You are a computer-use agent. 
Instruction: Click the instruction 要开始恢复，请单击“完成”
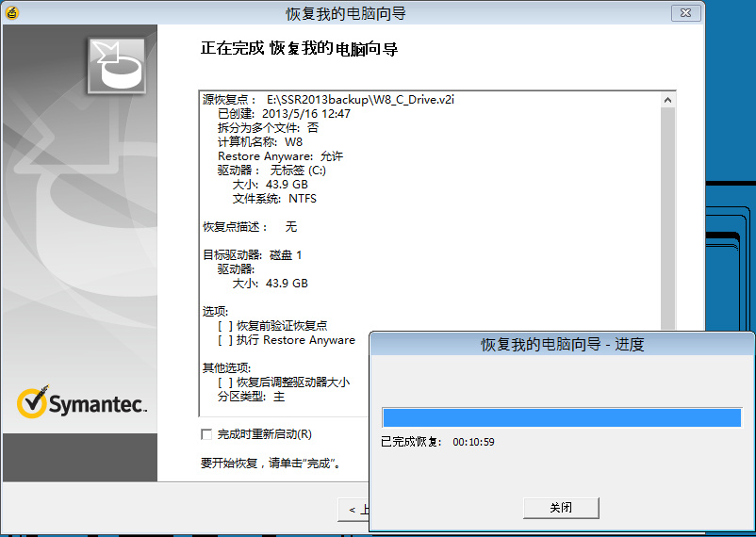[x=271, y=464]
